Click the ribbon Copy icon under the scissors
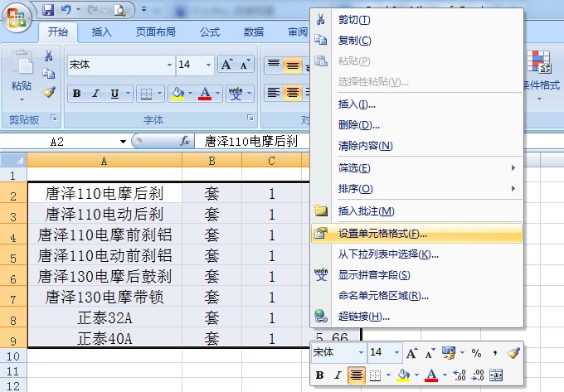The image size is (564, 392). (x=49, y=74)
